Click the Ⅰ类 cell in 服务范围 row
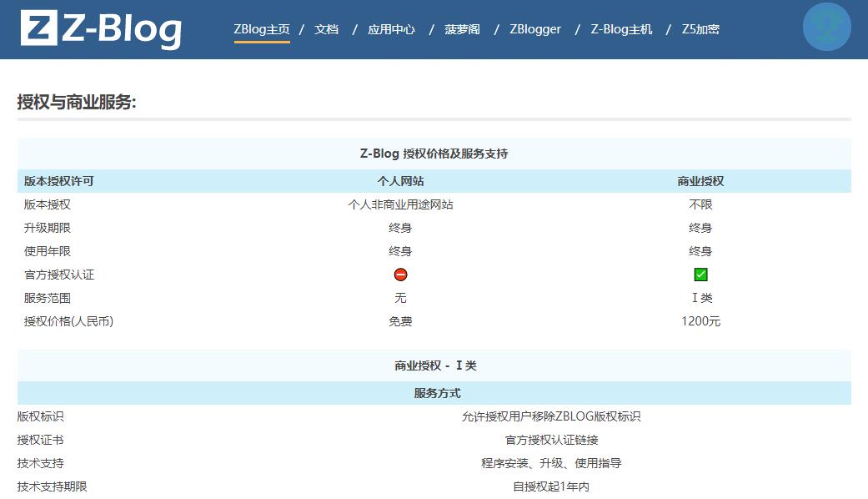Viewport: 868px width, 499px height. click(x=702, y=298)
